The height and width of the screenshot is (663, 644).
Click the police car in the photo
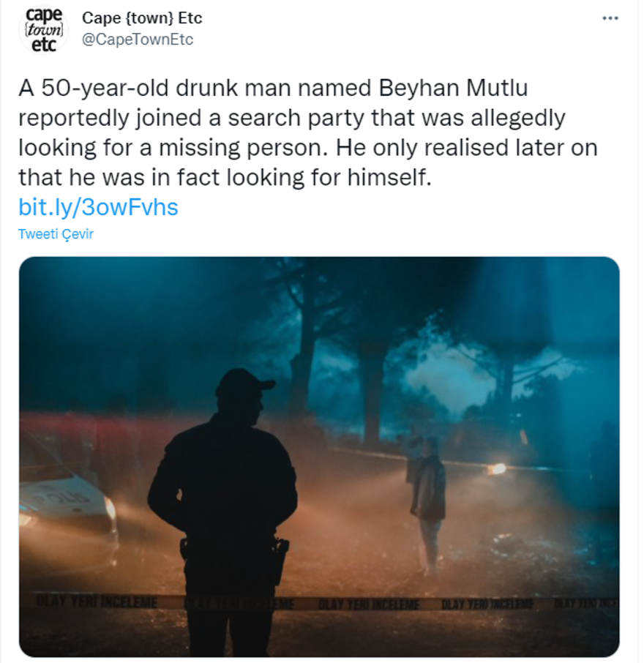click(62, 505)
